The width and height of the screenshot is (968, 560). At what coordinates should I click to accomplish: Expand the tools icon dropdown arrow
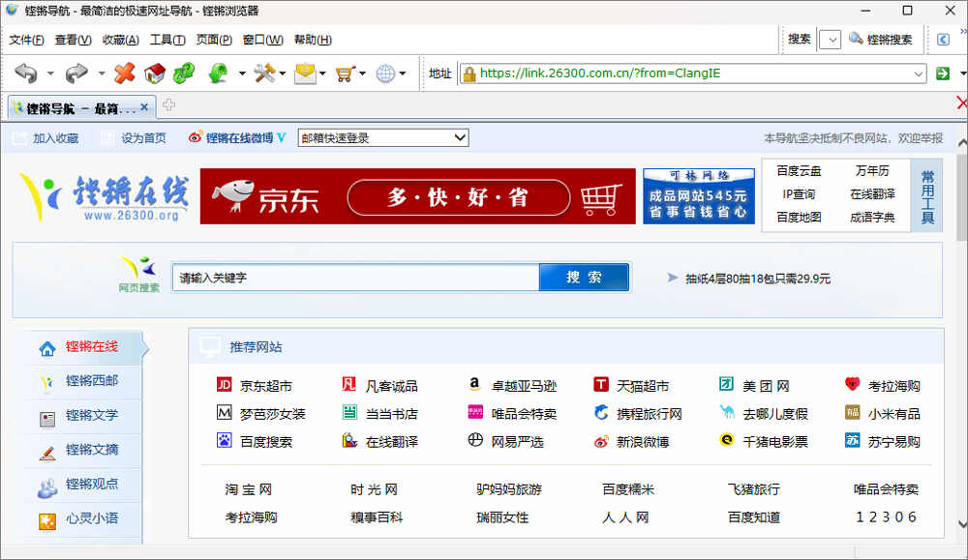(x=282, y=74)
